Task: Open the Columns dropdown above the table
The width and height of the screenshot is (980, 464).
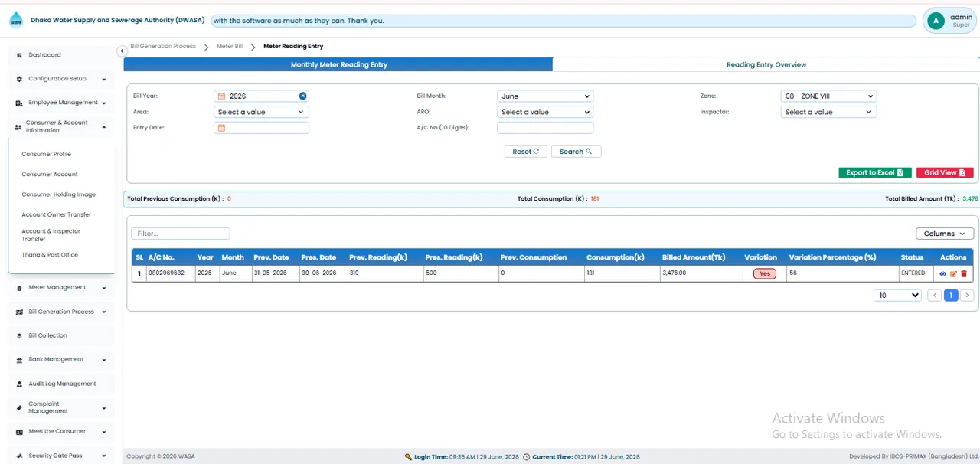Action: (x=945, y=234)
